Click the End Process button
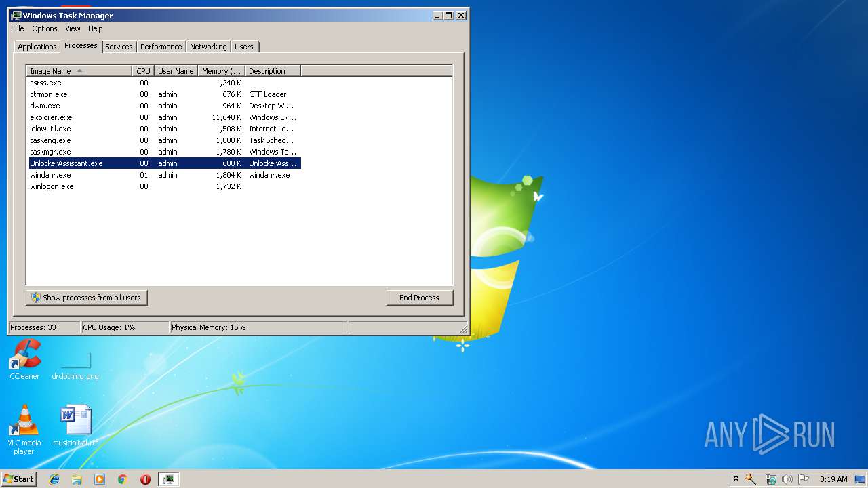Image resolution: width=868 pixels, height=488 pixels. point(419,298)
